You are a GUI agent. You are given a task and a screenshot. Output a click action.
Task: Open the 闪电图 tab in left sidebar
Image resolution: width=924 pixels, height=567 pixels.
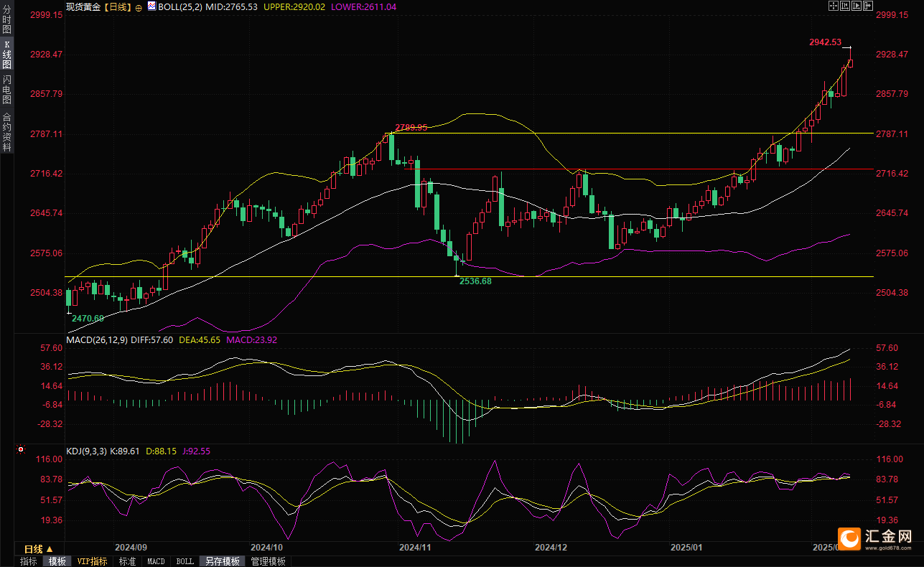7,90
